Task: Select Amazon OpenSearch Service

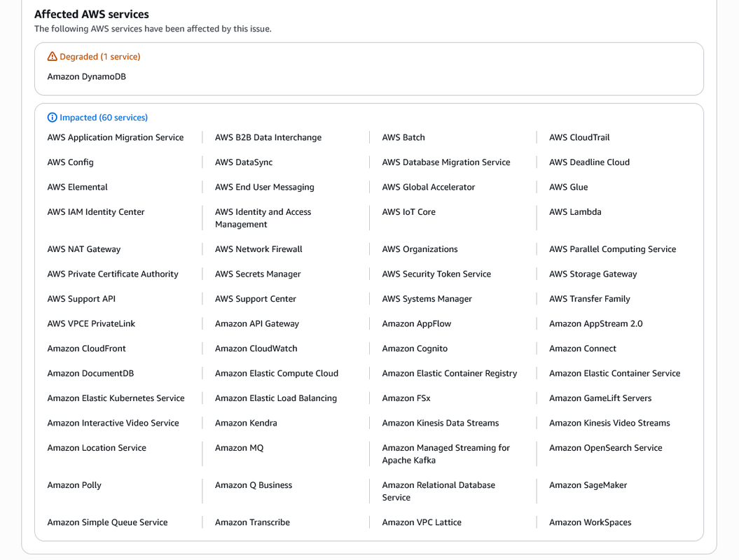Action: coord(606,448)
